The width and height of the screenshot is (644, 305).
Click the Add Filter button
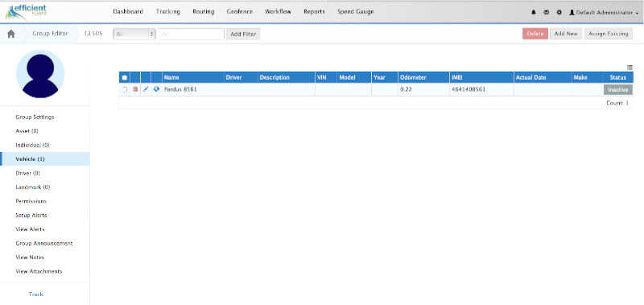pyautogui.click(x=243, y=34)
